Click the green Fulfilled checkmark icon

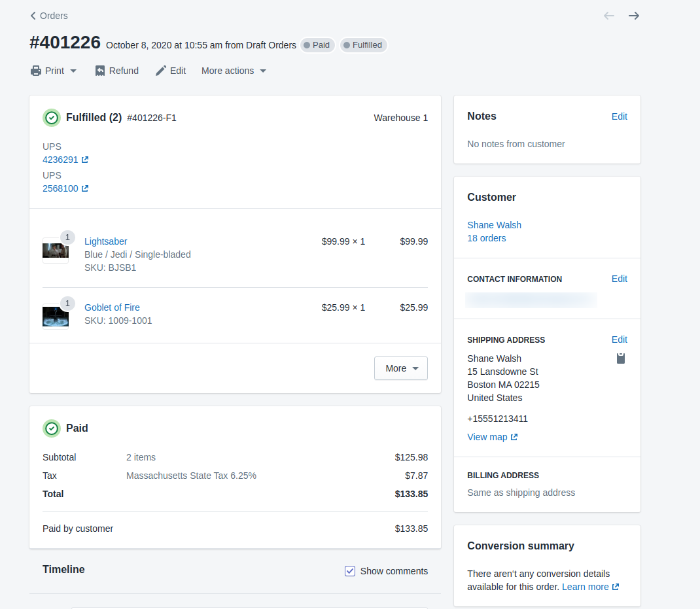pos(52,118)
